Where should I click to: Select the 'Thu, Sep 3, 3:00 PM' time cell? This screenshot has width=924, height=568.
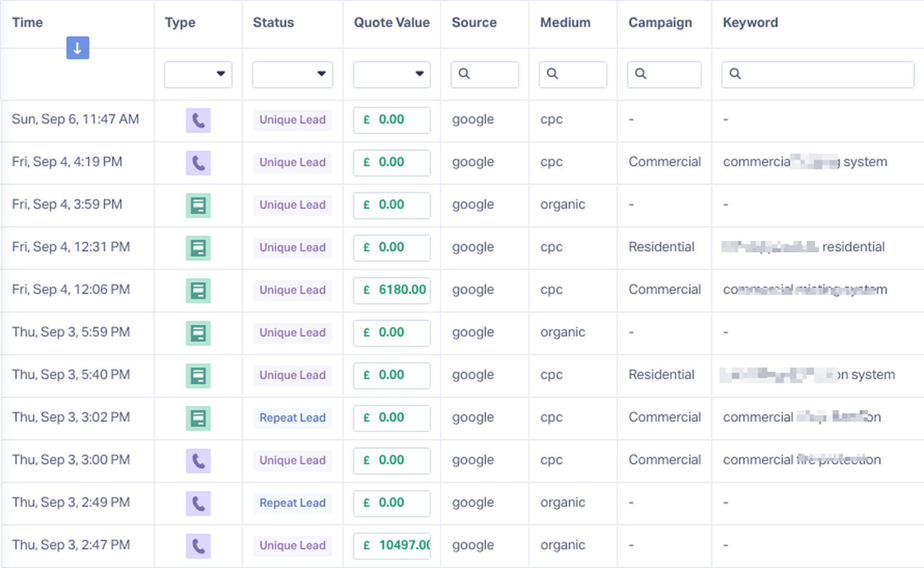click(71, 460)
